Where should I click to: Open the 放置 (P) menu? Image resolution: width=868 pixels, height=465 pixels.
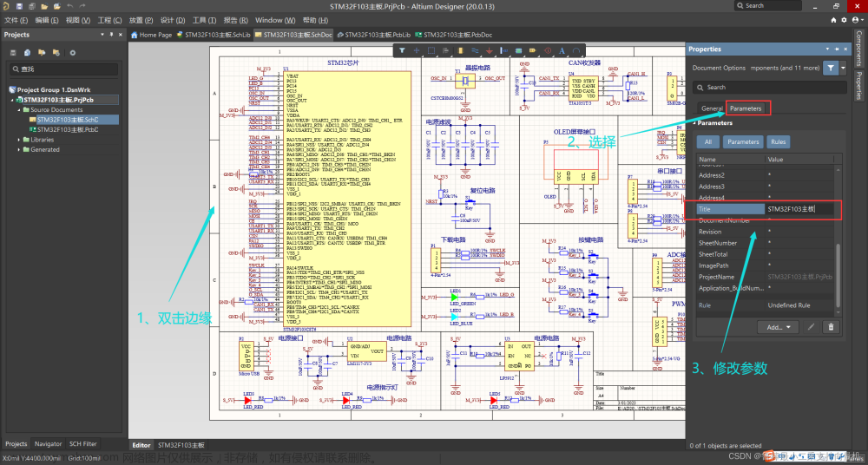click(141, 20)
